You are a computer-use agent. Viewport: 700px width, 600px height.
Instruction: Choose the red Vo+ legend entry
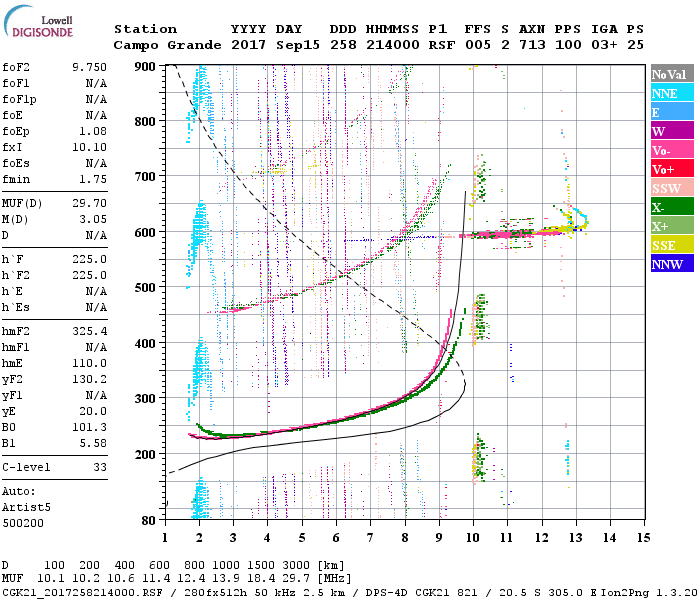coord(670,169)
